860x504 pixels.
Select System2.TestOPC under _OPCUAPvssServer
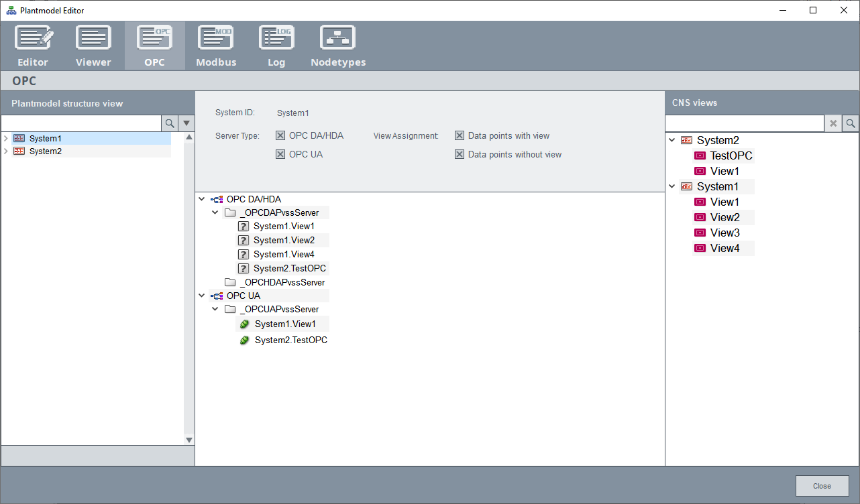click(x=290, y=340)
